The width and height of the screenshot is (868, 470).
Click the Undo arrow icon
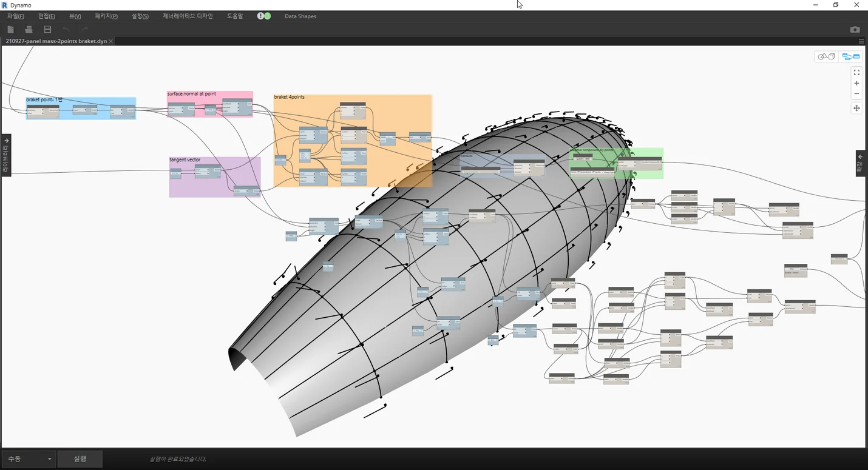66,29
